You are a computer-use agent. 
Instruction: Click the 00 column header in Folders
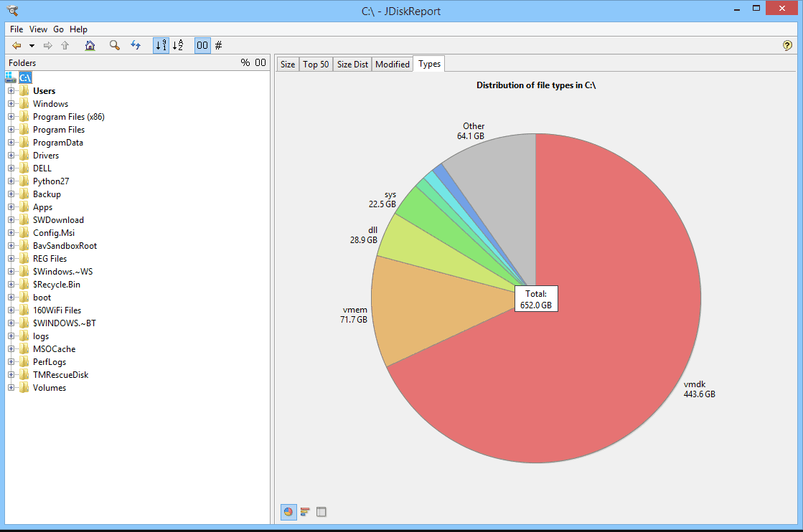click(260, 62)
